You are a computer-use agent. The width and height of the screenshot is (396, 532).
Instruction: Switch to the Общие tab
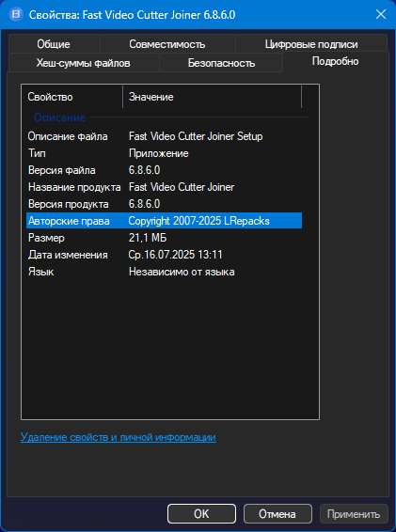(54, 44)
